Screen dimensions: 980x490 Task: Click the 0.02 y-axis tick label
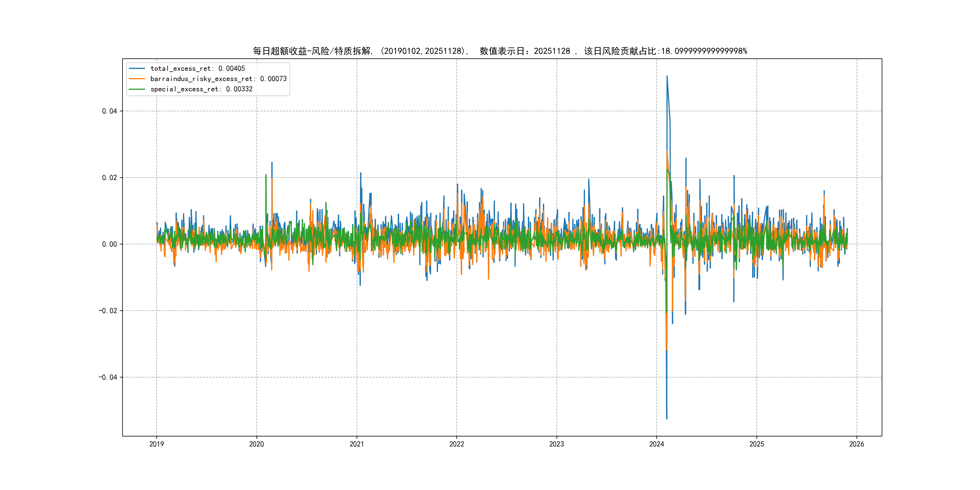point(109,178)
